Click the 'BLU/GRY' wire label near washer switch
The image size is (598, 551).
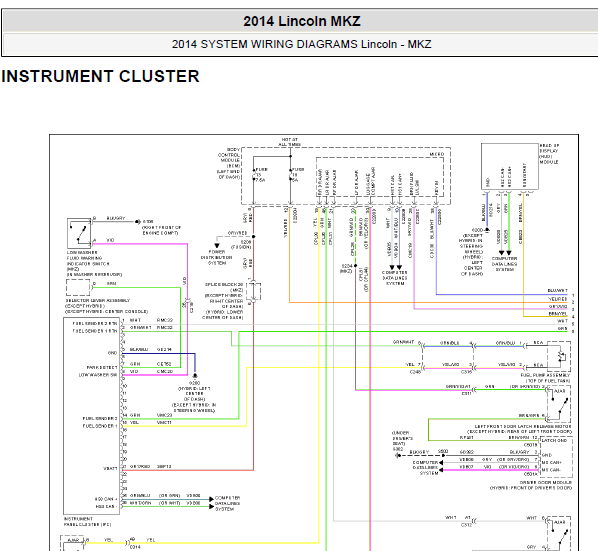click(x=116, y=218)
